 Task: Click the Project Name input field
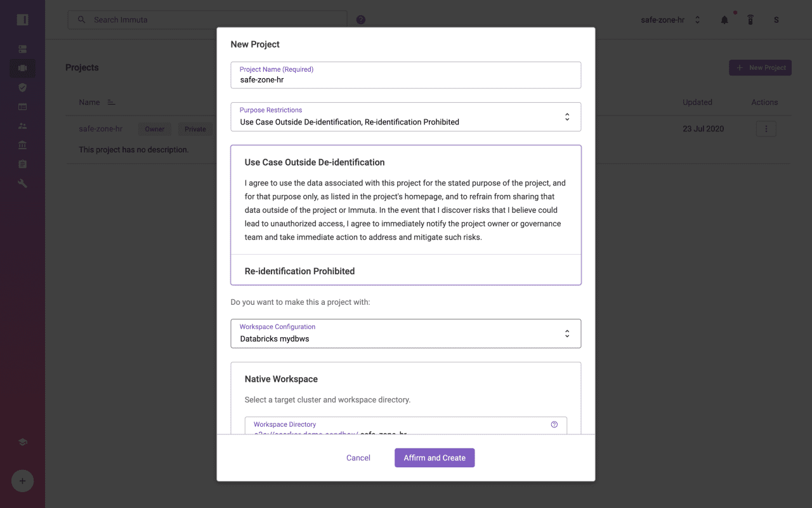[406, 75]
